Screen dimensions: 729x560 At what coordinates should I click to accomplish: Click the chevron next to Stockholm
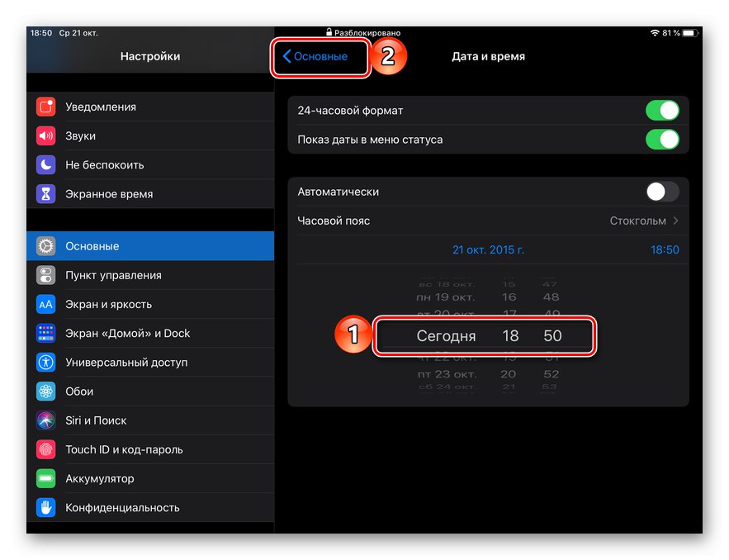676,221
